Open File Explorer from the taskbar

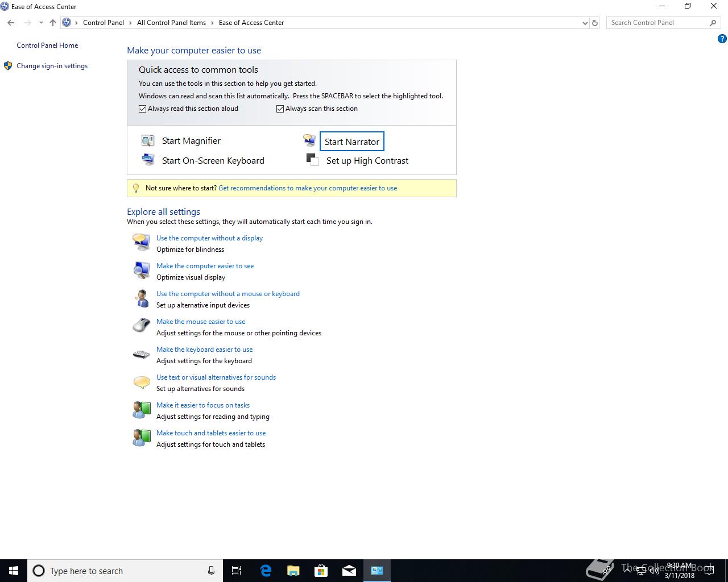[293, 571]
